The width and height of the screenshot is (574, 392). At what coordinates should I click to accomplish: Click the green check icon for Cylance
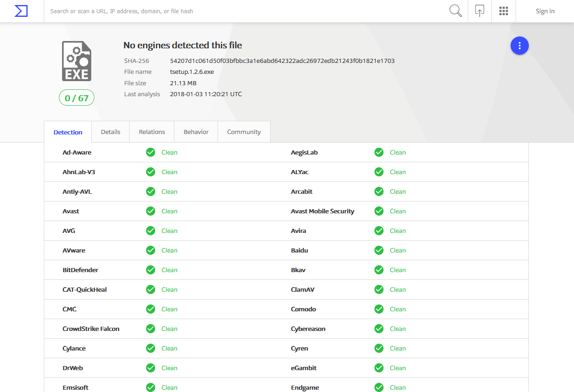151,348
